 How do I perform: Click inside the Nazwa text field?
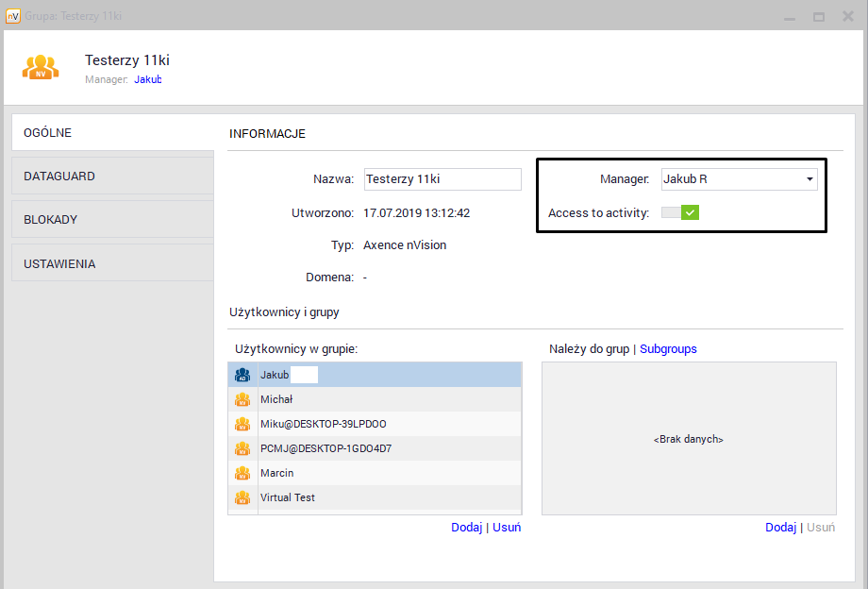pyautogui.click(x=442, y=178)
